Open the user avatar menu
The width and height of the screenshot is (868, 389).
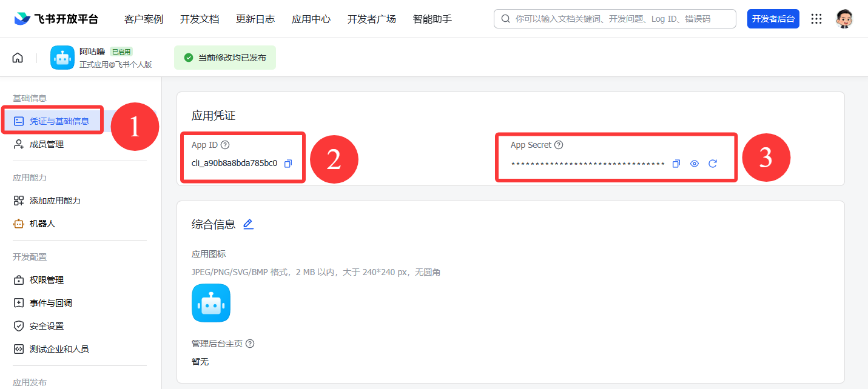pos(844,19)
